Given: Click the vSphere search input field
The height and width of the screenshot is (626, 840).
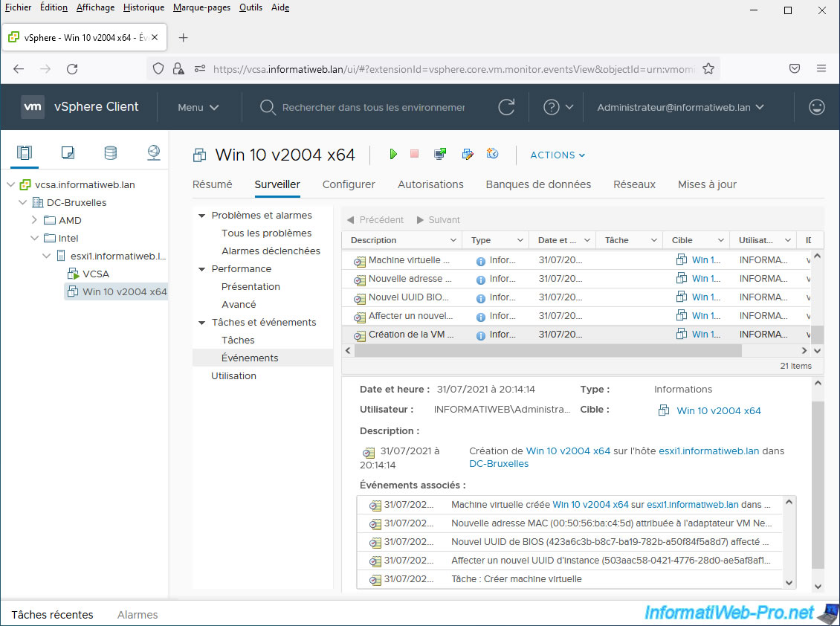Looking at the screenshot, I should click(373, 107).
